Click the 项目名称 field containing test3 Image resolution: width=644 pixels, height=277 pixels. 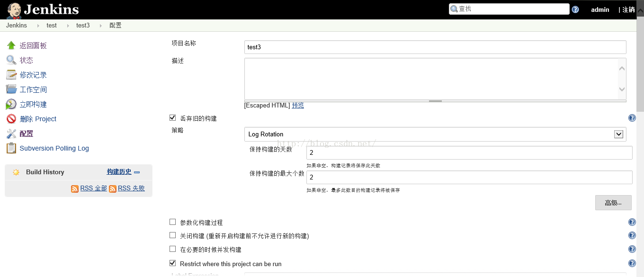tap(435, 47)
